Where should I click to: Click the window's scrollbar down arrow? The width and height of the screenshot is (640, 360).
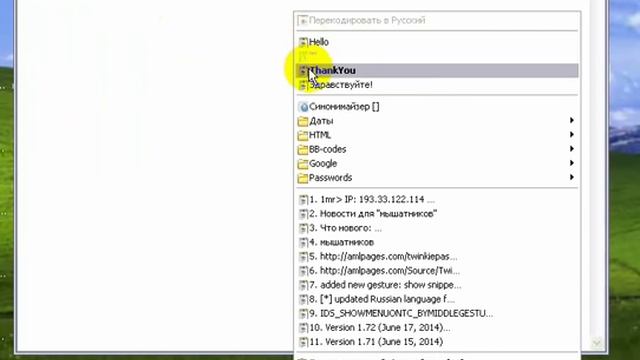click(596, 343)
